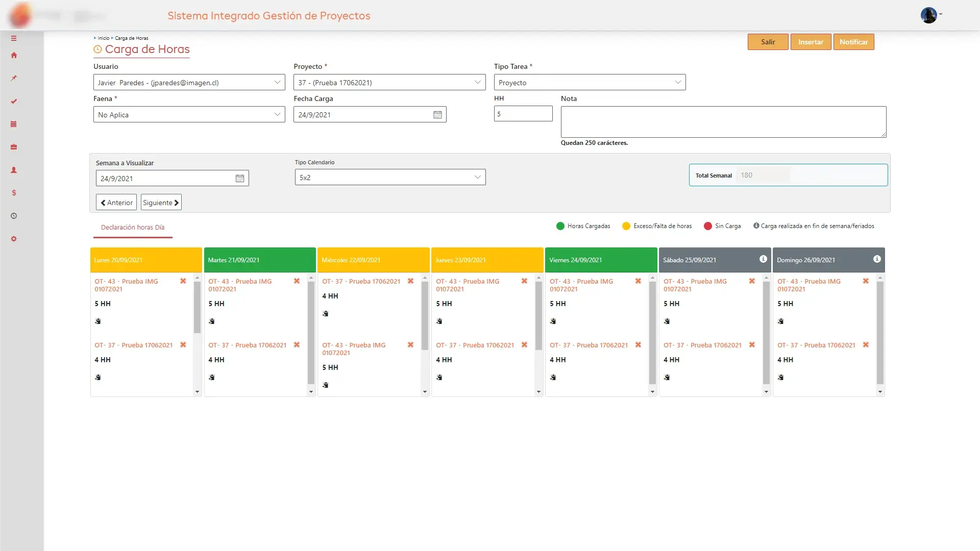Open the user section in sidebar
The image size is (980, 551).
(x=14, y=170)
